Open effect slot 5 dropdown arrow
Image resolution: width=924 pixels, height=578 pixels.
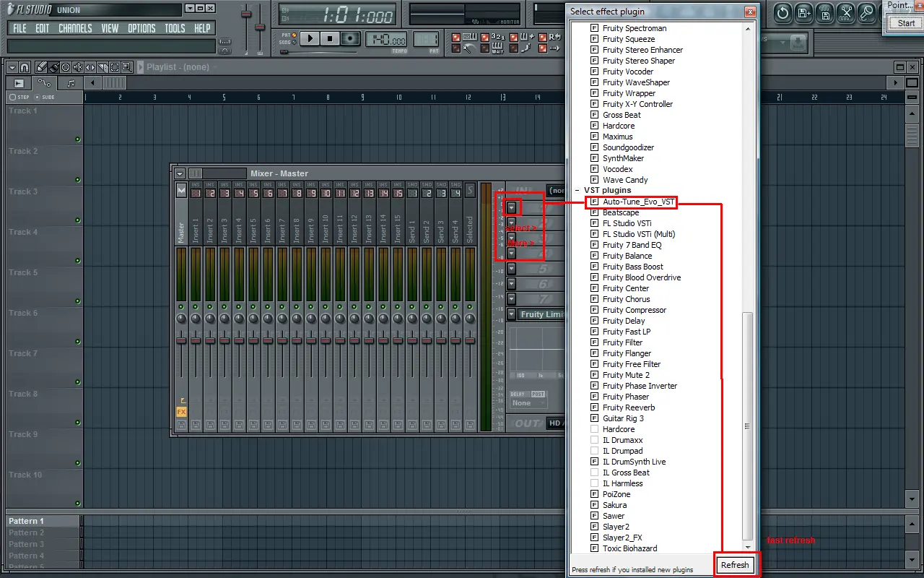click(x=511, y=268)
